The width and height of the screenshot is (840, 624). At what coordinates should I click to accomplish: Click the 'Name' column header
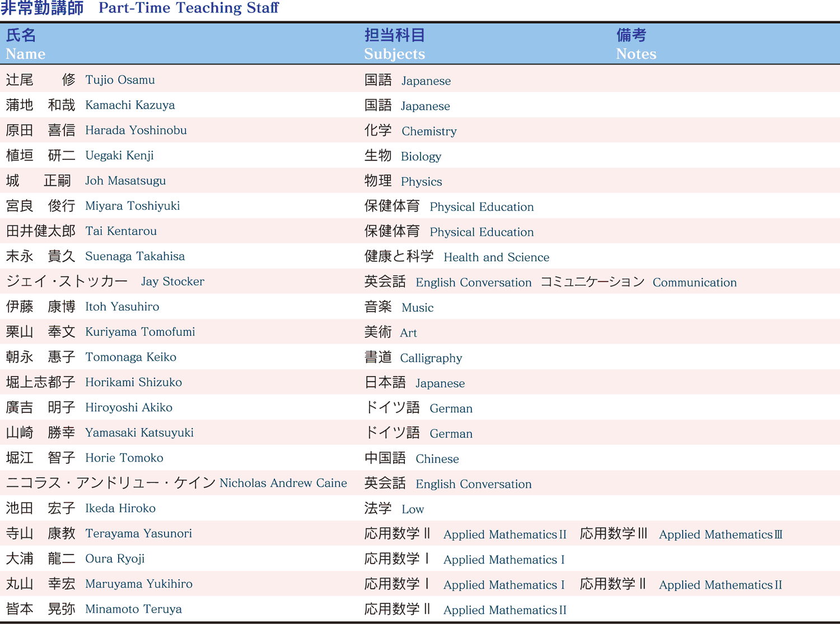26,54
